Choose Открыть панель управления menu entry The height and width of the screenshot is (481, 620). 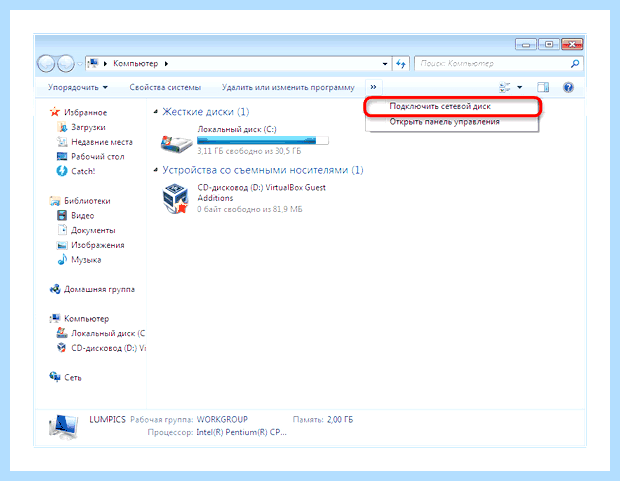(452, 122)
